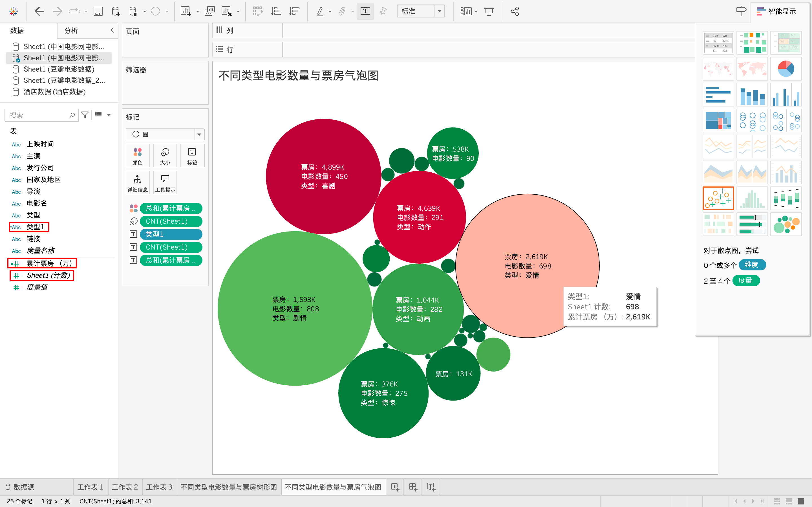Click the 工具提示 marks card button
This screenshot has height=507, width=812.
coord(165,183)
